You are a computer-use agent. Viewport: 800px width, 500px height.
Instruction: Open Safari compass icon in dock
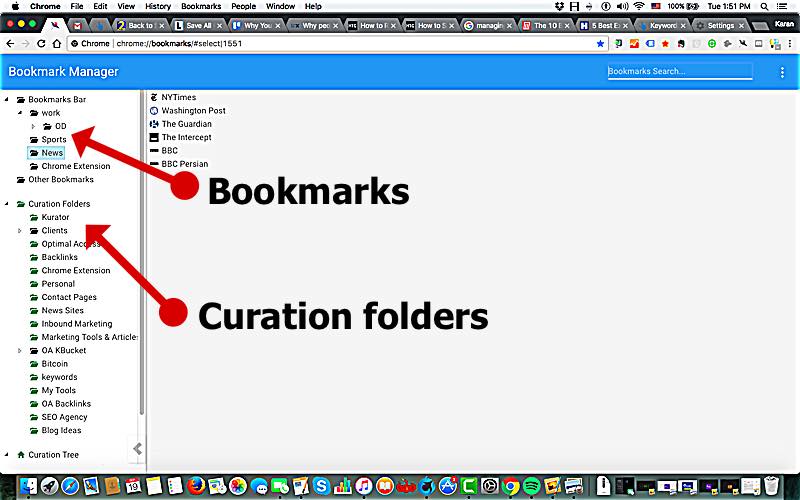coord(70,485)
